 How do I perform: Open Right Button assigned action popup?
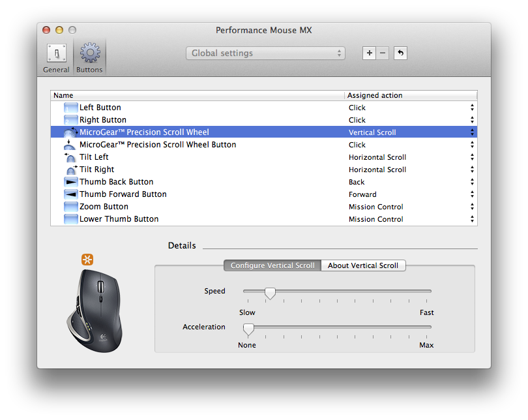472,120
